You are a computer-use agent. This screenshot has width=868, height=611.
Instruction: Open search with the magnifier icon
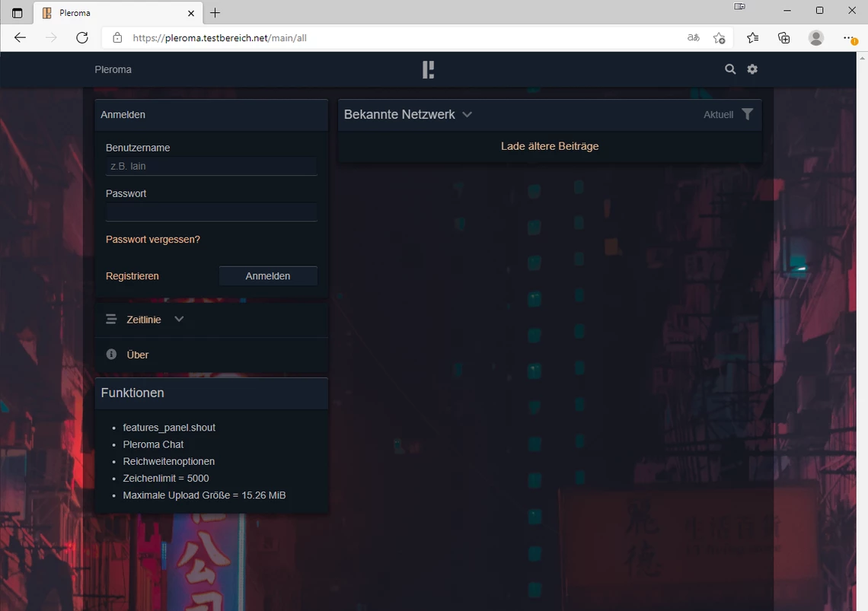(x=730, y=69)
